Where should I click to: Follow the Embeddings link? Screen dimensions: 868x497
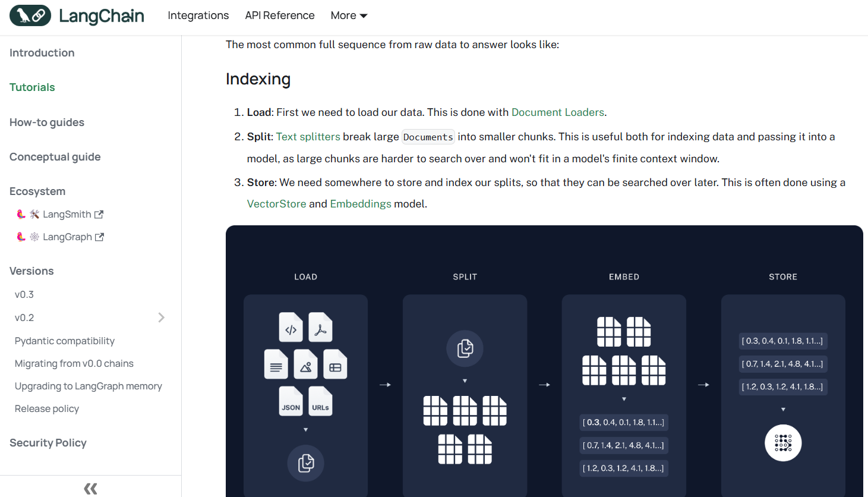click(x=361, y=204)
